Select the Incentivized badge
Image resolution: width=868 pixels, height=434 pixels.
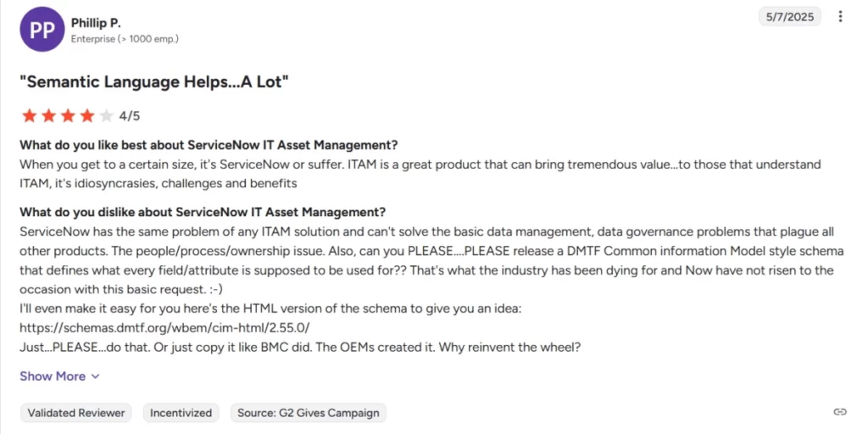point(181,413)
